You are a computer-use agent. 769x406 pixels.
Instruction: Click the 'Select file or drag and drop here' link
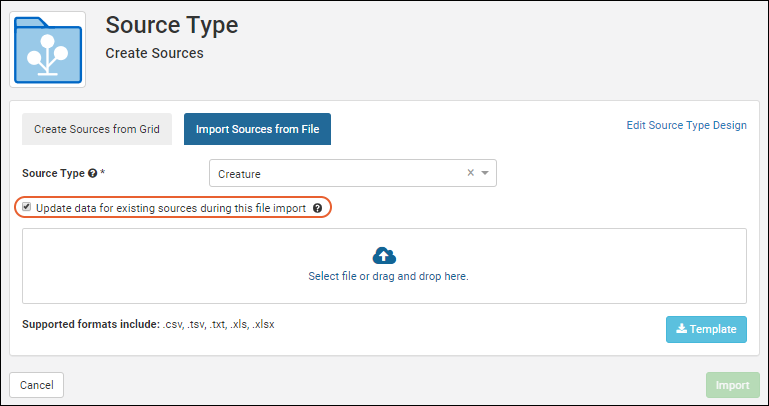tap(388, 276)
